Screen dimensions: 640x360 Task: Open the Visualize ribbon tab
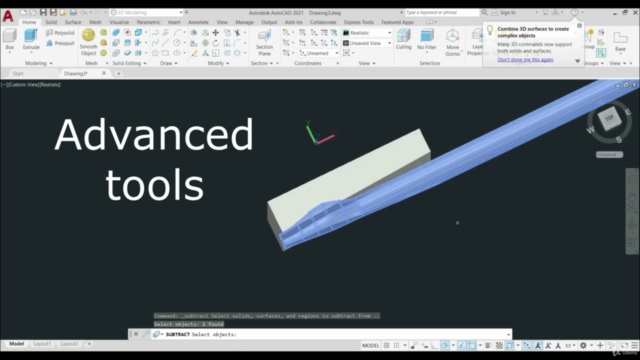119,22
